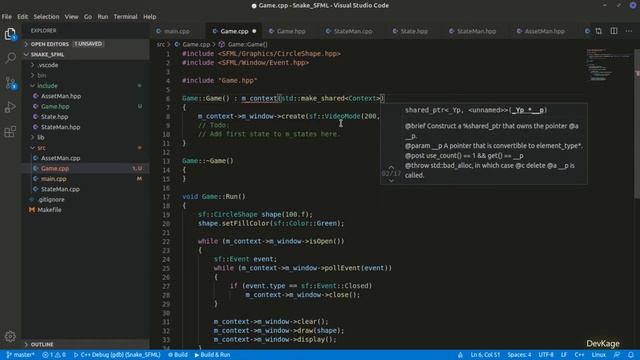This screenshot has height=360, width=640.
Task: Open the Extensions view
Action: point(10,131)
